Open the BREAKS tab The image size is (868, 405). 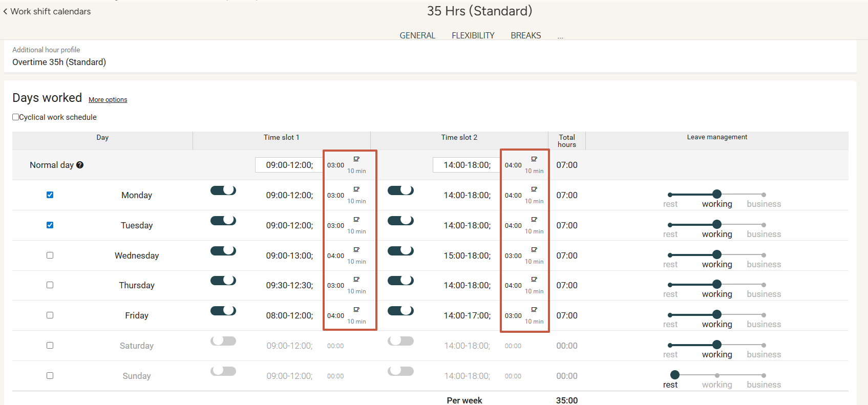coord(525,35)
